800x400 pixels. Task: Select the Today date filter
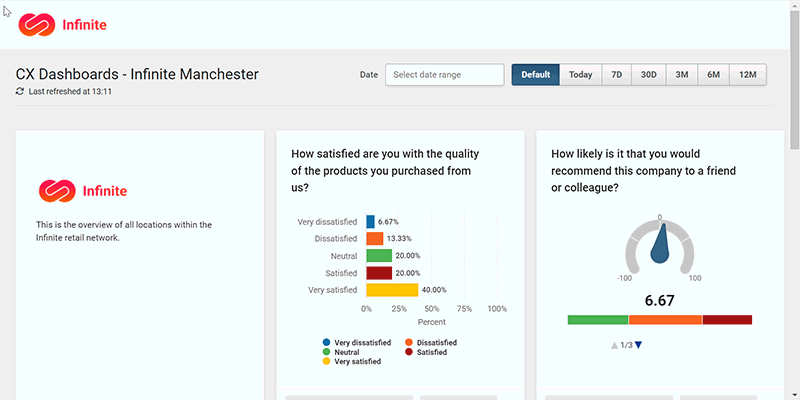(581, 75)
